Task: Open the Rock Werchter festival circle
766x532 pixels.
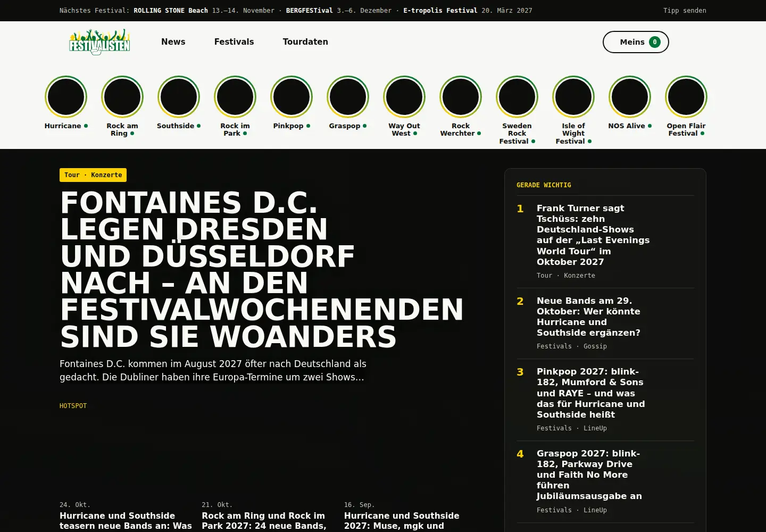Action: click(461, 97)
